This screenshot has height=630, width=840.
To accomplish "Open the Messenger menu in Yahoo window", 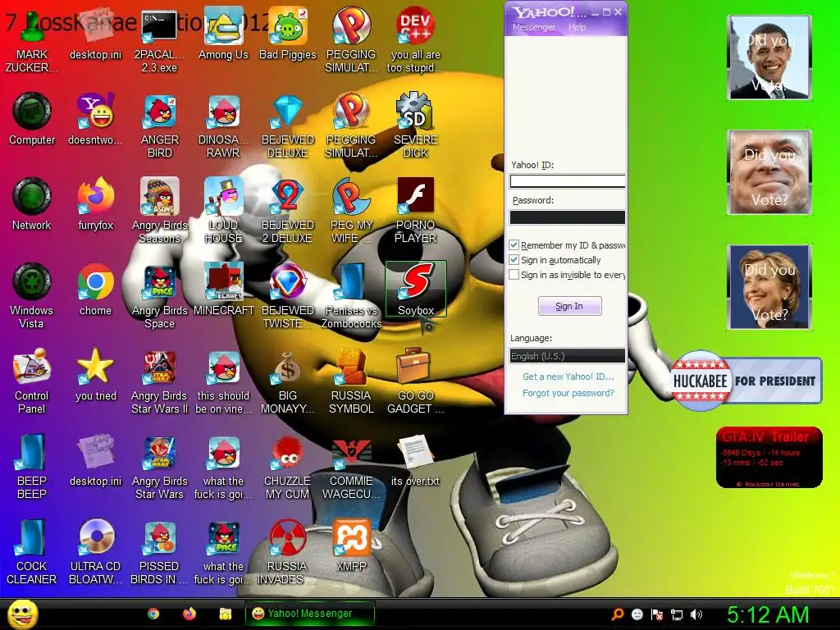I will (533, 27).
